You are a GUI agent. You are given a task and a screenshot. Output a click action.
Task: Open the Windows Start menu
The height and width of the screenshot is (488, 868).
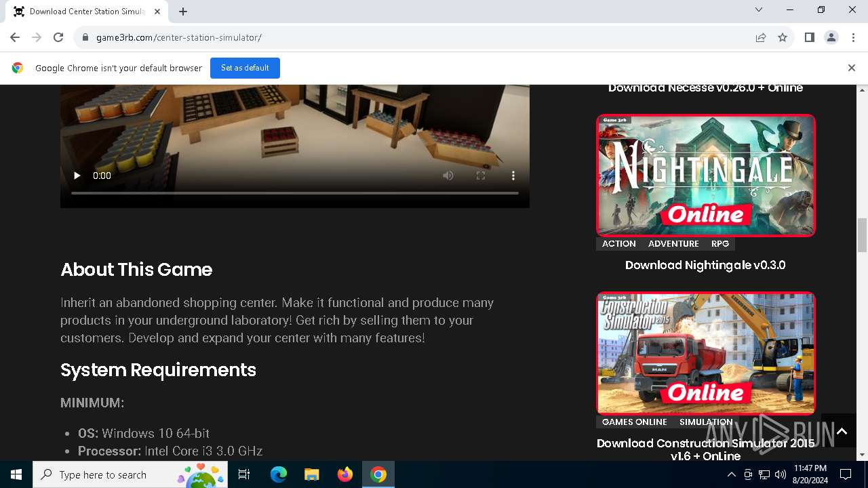pos(16,474)
